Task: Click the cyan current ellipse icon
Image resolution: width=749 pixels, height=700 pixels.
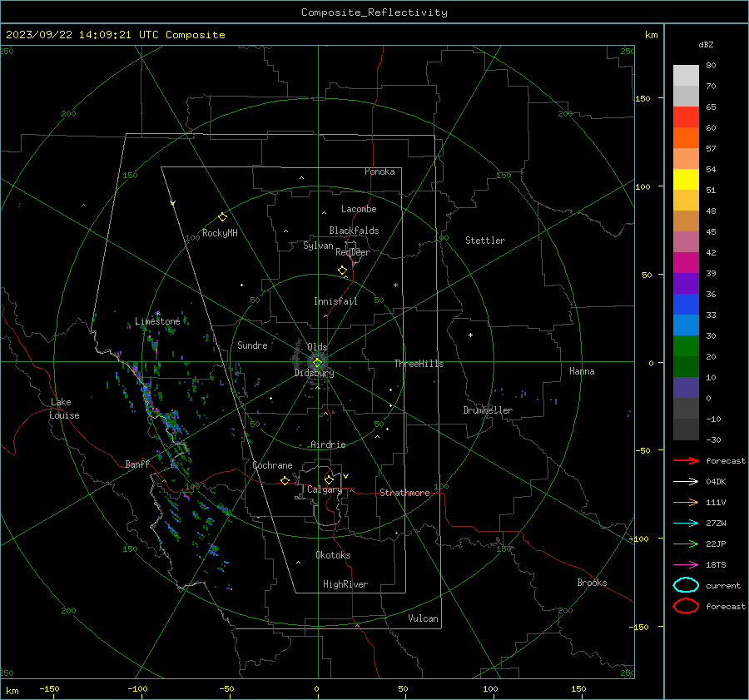Action: 686,585
